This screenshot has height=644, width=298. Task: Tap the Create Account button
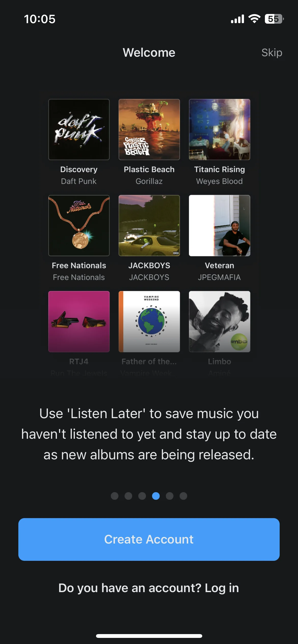pyautogui.click(x=149, y=539)
